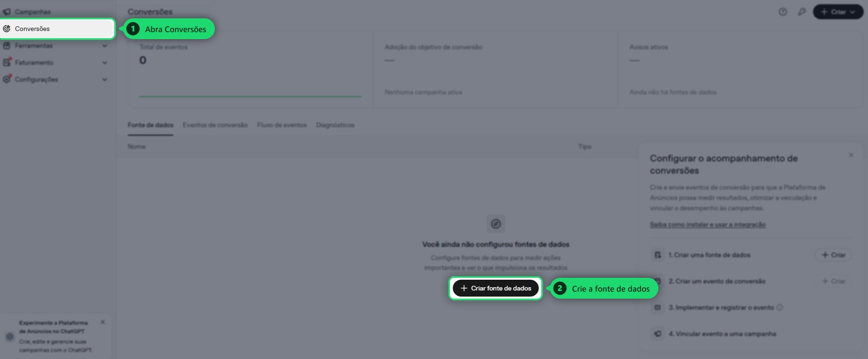The width and height of the screenshot is (868, 359).
Task: Click the help question mark icon
Action: 783,12
